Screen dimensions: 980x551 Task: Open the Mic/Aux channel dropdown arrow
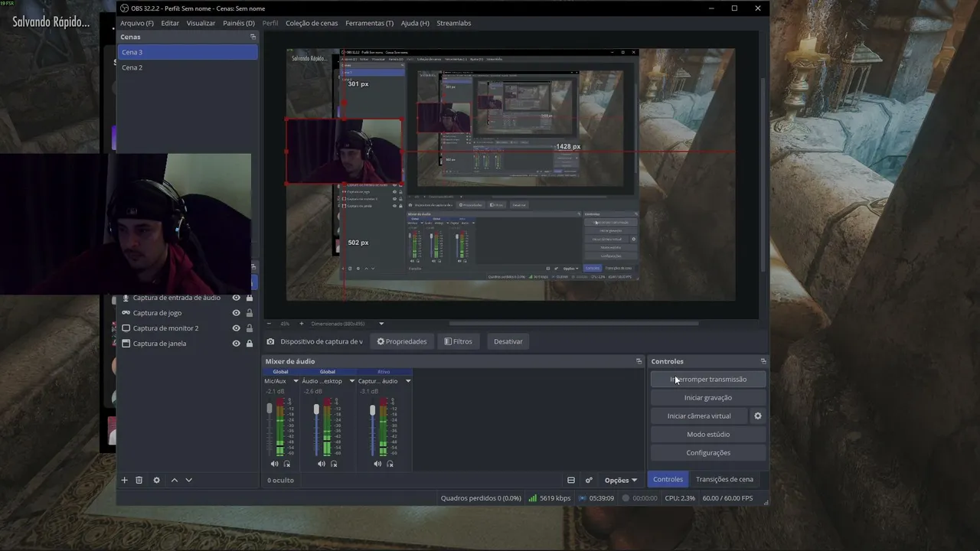point(296,381)
